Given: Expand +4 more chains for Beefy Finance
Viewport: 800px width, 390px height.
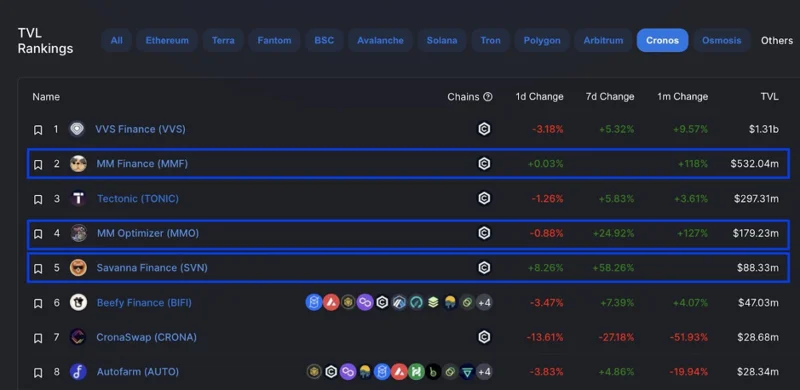Looking at the screenshot, I should point(484,303).
